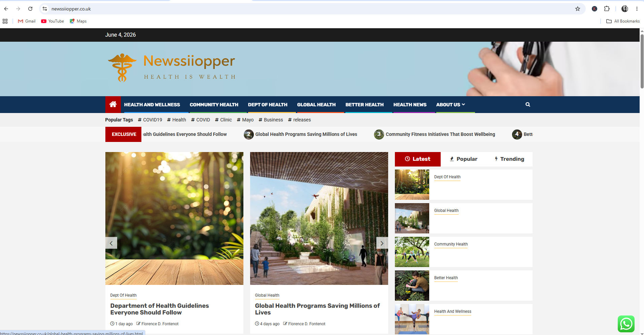644x335 pixels.
Task: Switch to the Popular tab
Action: [x=464, y=159]
